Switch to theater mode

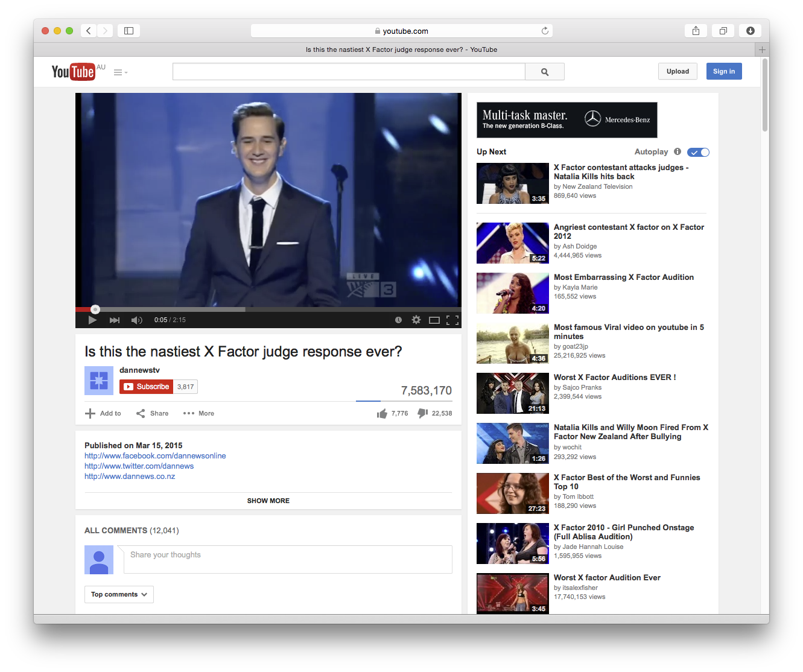pos(434,320)
